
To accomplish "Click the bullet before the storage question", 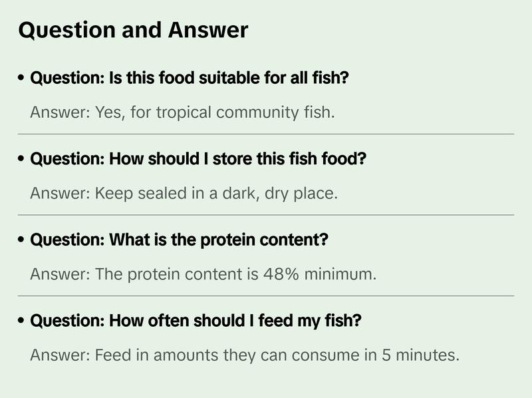I will [x=23, y=160].
